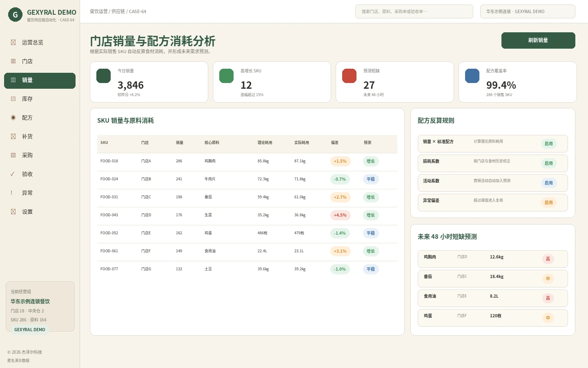
Task: Toggle 启用 for 损耗系数 rule
Action: pos(549,164)
